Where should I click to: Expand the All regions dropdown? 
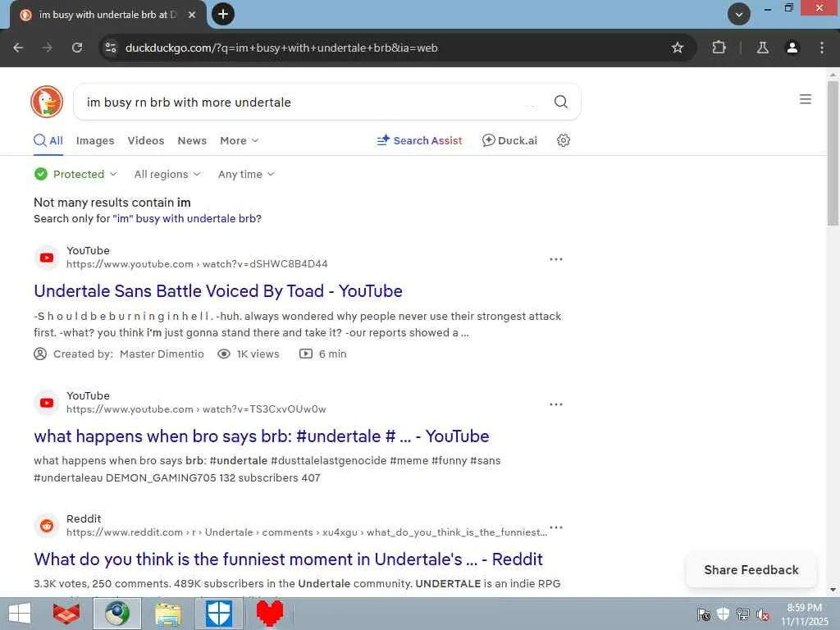[x=167, y=174]
